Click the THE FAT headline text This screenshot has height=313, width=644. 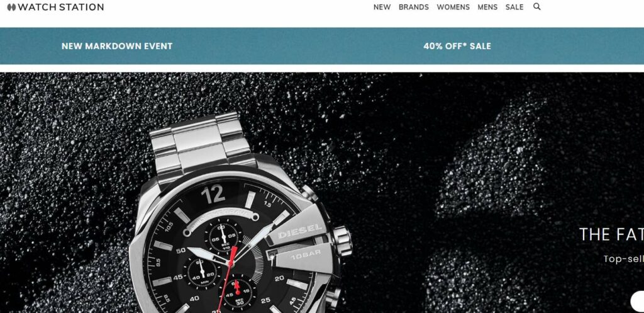point(611,234)
